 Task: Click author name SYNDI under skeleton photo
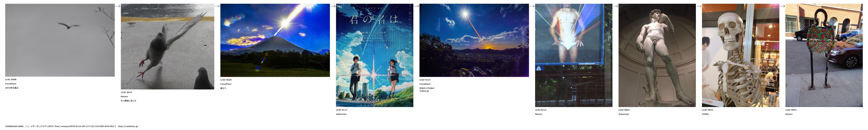[x=705, y=114]
